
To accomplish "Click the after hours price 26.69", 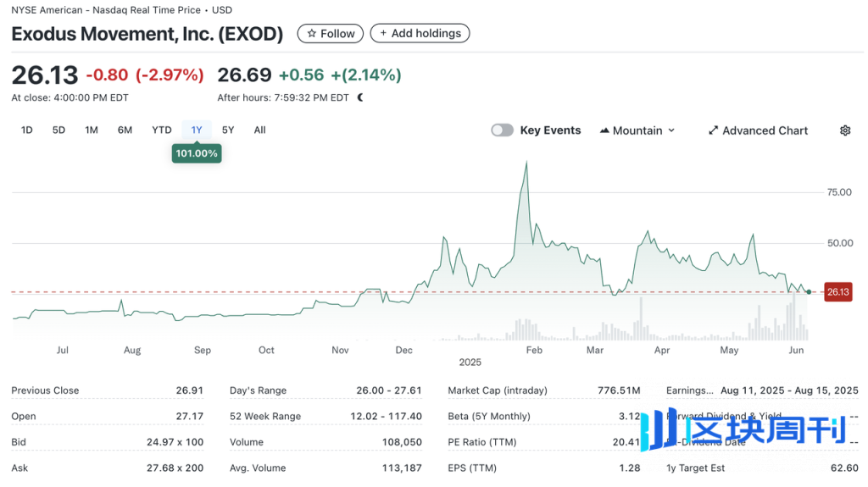I will [x=244, y=75].
